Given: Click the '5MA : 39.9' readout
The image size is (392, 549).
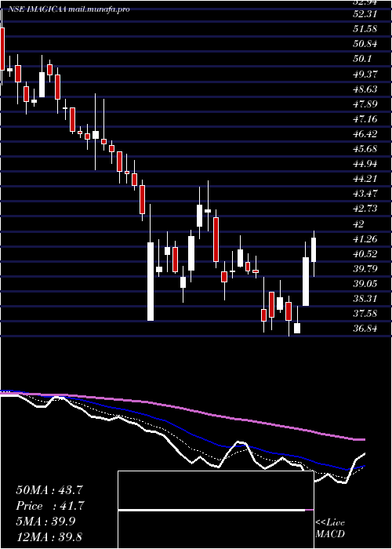Looking at the screenshot, I should [45, 522].
